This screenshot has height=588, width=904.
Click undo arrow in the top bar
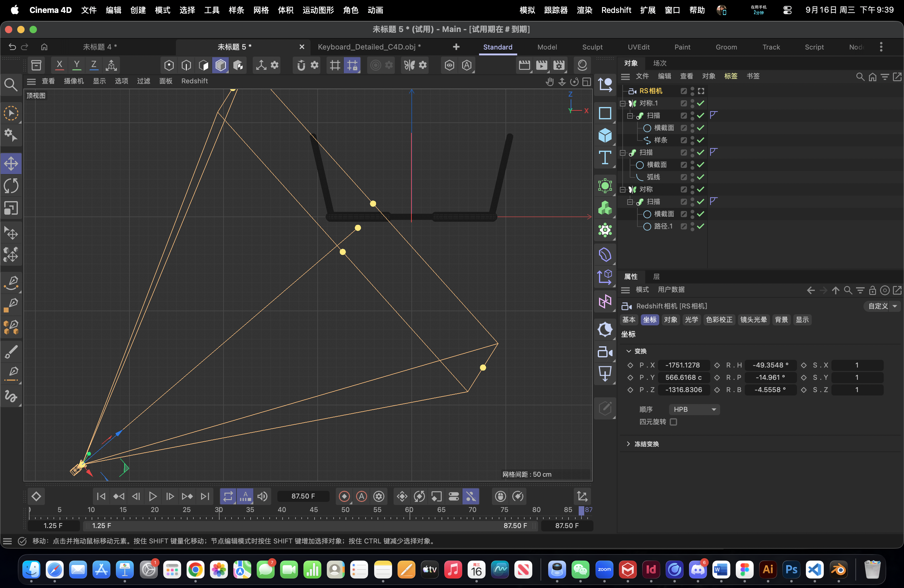coord(12,47)
